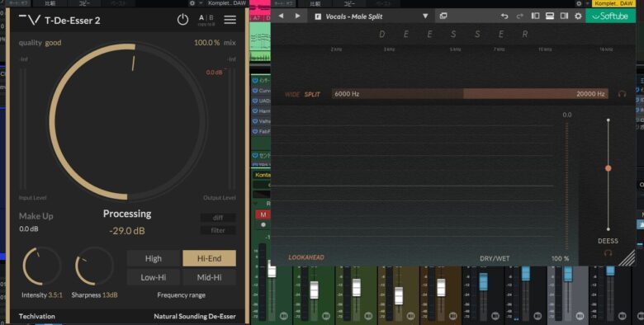The image size is (644, 325).
Task: Click コピー copy above Softube window
Action: coord(349,3)
